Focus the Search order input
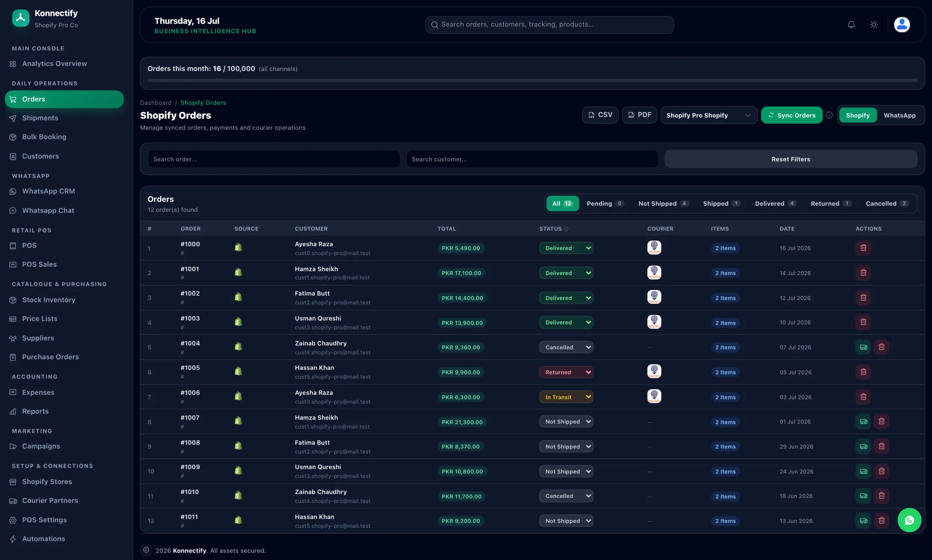 pyautogui.click(x=274, y=159)
